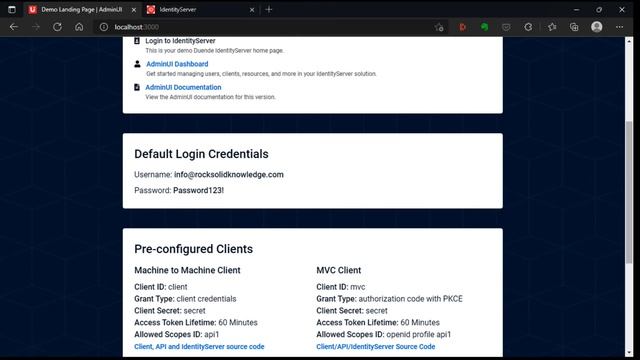Click 'authorization code with PKCE' text
The image size is (640, 360).
[x=411, y=299]
